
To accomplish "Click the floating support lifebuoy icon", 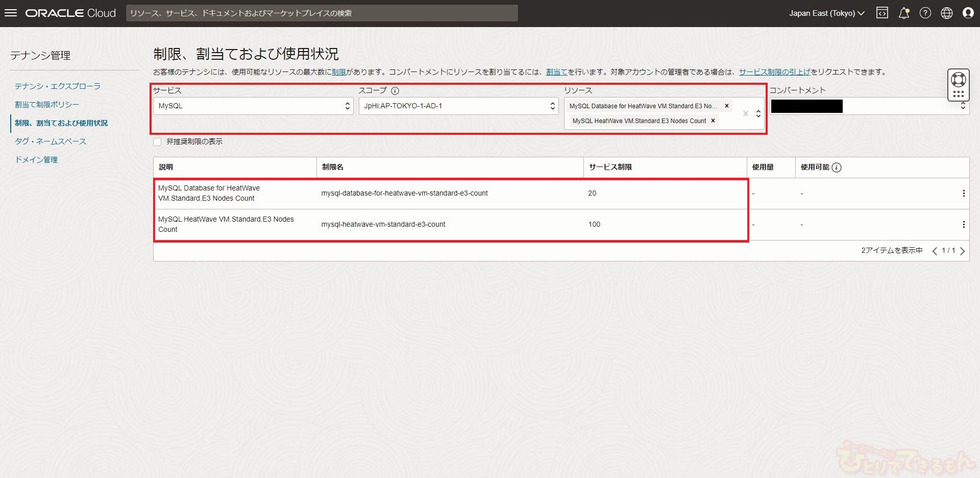I will point(958,80).
